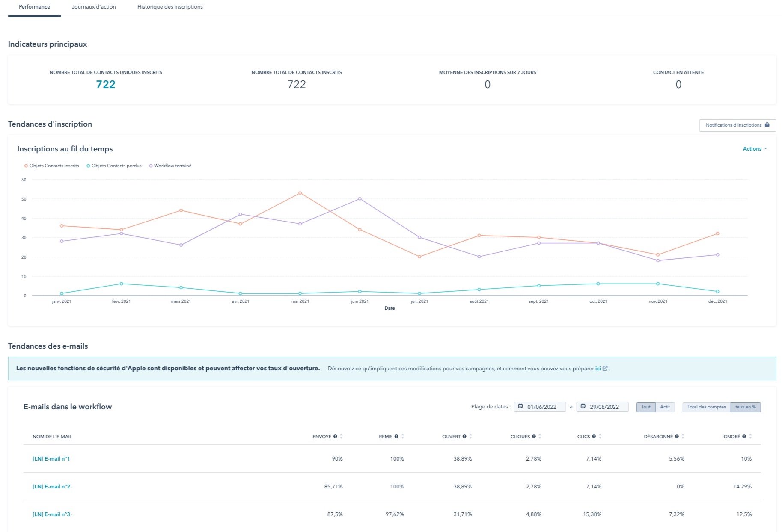Select the 'Actif' filter toggle
The image size is (782, 532).
click(665, 407)
